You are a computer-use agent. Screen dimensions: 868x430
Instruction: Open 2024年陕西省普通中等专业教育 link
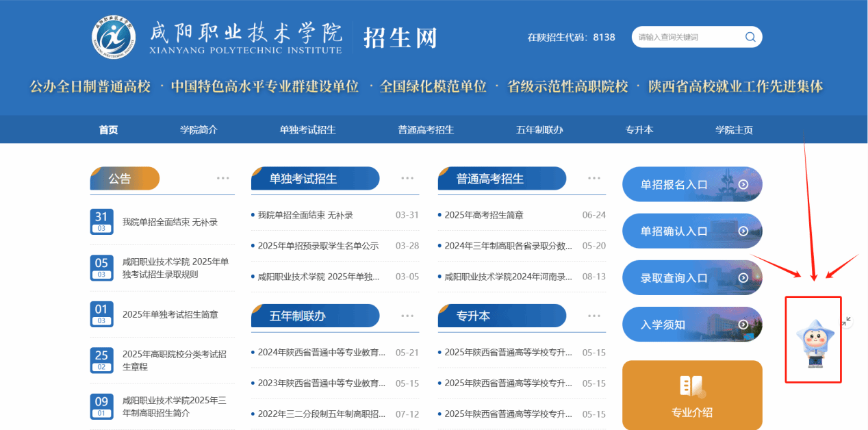(322, 353)
